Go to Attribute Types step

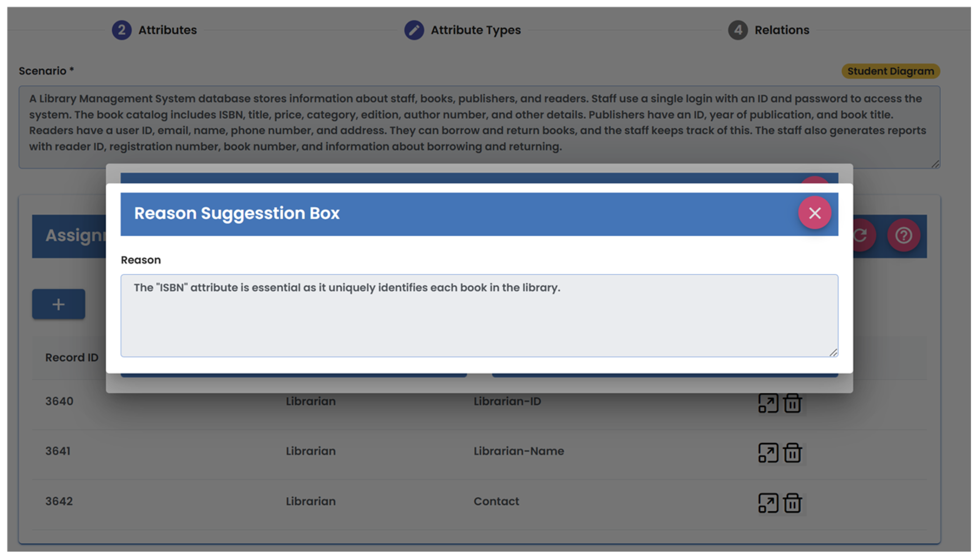(x=475, y=30)
